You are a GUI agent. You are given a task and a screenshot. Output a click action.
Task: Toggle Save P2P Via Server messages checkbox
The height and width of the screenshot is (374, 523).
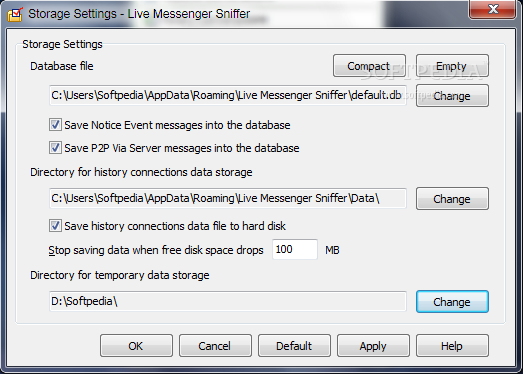(x=55, y=148)
